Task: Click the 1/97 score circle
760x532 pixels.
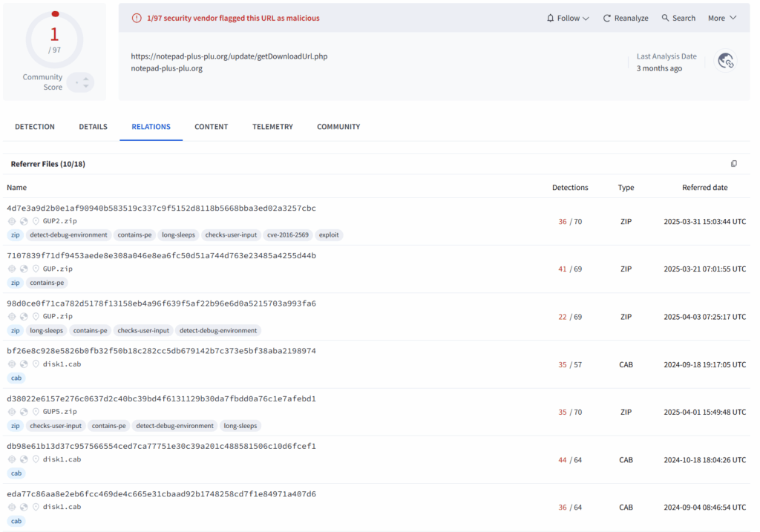Action: [x=54, y=39]
